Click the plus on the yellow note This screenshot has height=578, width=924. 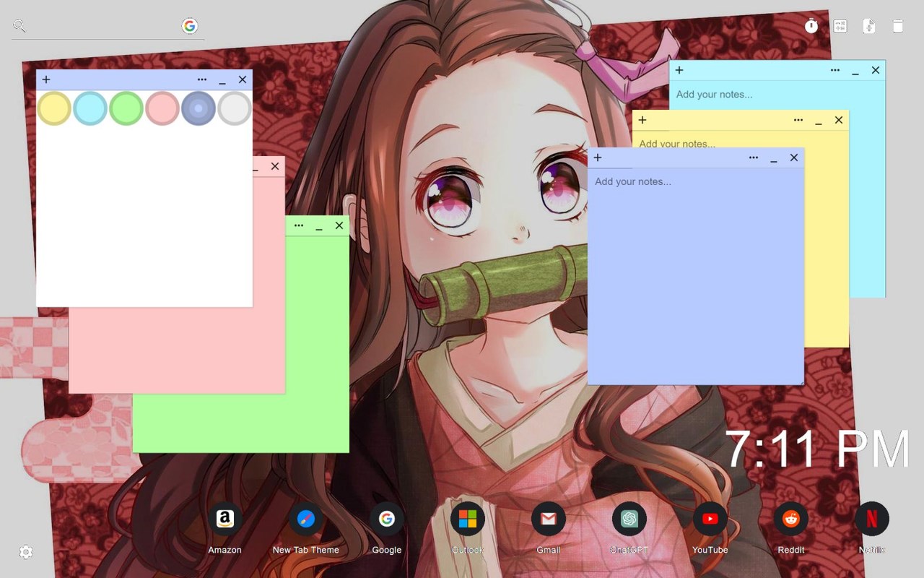tap(642, 120)
